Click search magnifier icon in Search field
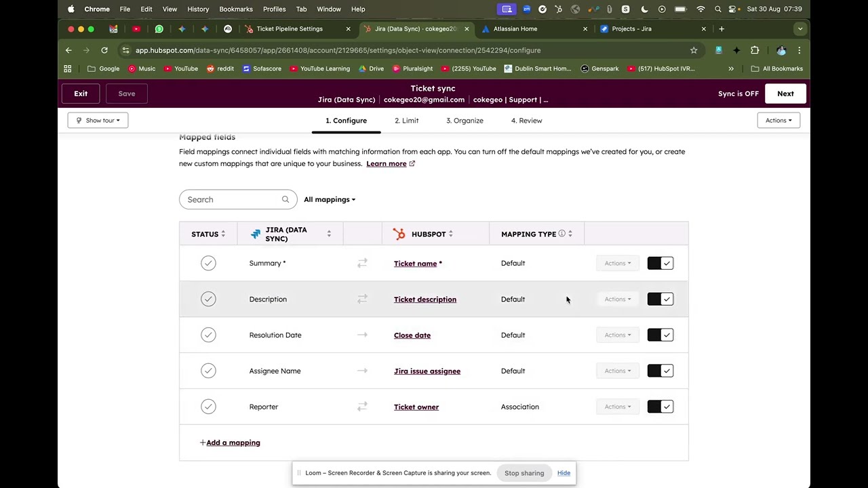This screenshot has height=488, width=868. pyautogui.click(x=285, y=199)
